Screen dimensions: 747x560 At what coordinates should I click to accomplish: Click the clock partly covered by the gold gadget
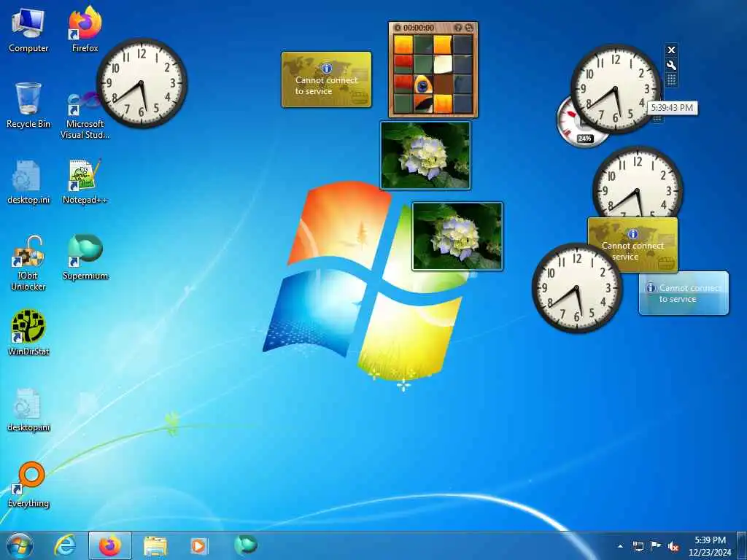638,182
